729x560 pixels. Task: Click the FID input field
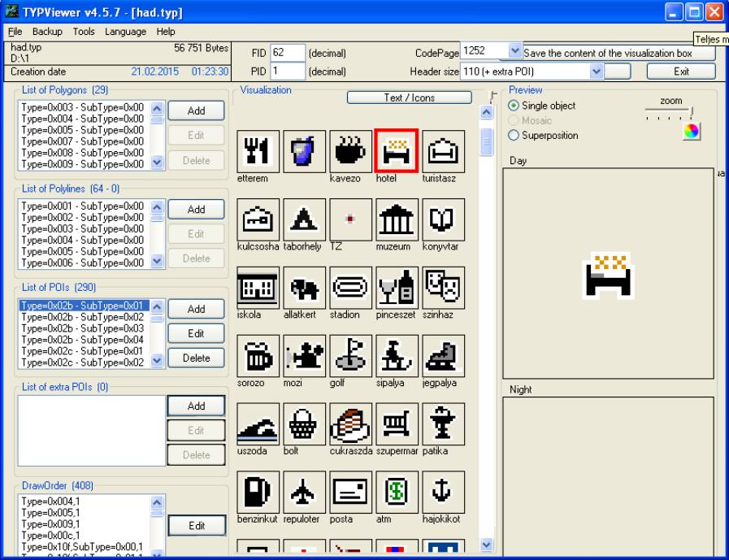(288, 53)
